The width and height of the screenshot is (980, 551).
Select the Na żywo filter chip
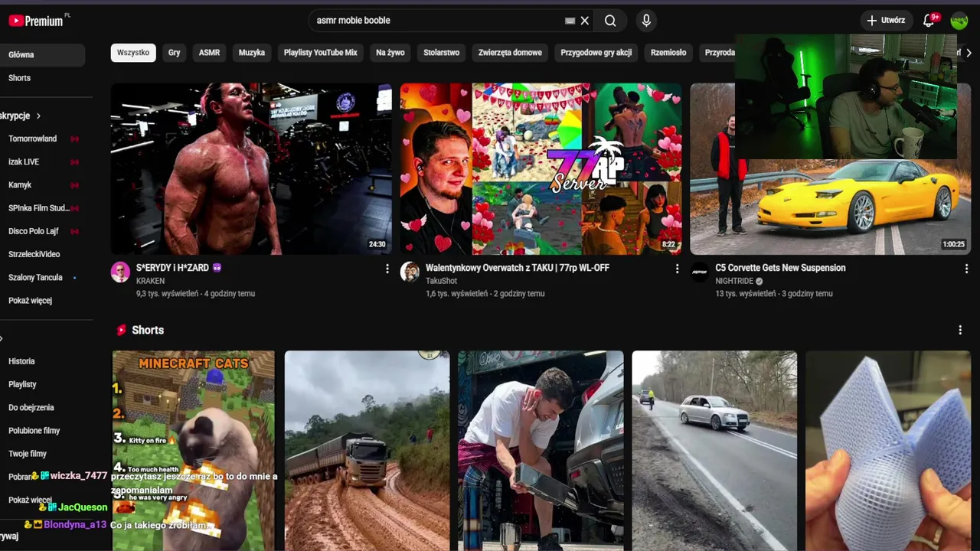click(390, 53)
